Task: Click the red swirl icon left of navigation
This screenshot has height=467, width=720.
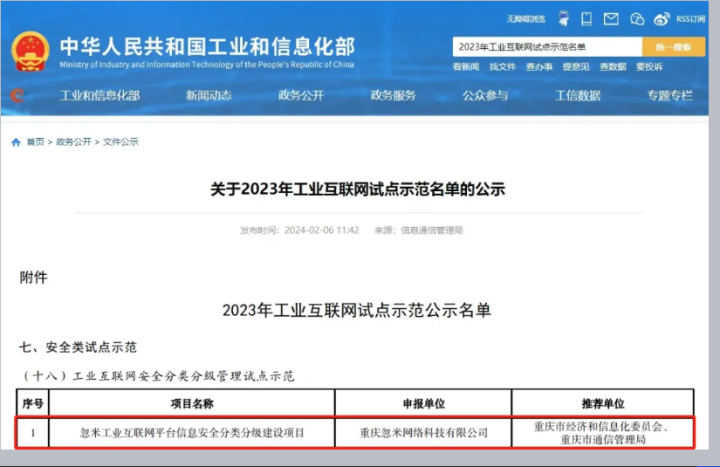Action: (17, 96)
